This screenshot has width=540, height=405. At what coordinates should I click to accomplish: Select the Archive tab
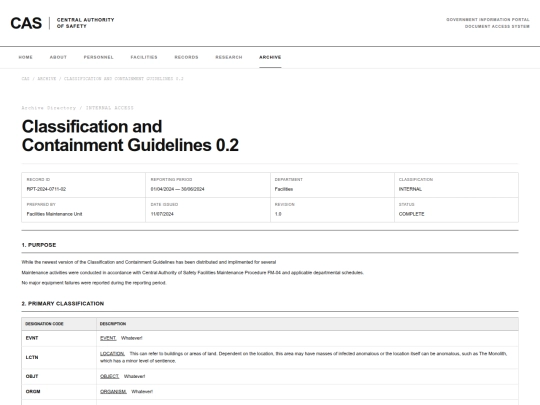tap(270, 57)
